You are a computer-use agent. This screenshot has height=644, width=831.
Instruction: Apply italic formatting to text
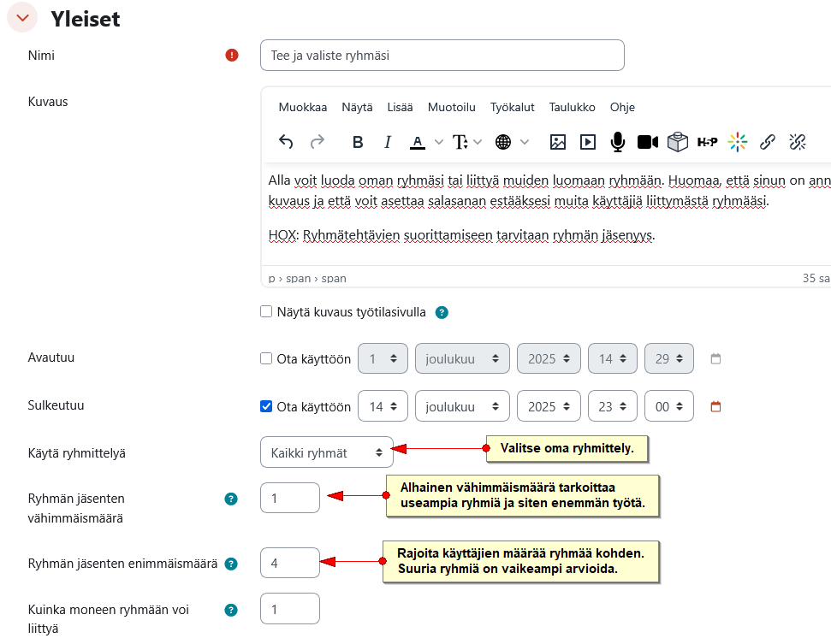pyautogui.click(x=388, y=142)
